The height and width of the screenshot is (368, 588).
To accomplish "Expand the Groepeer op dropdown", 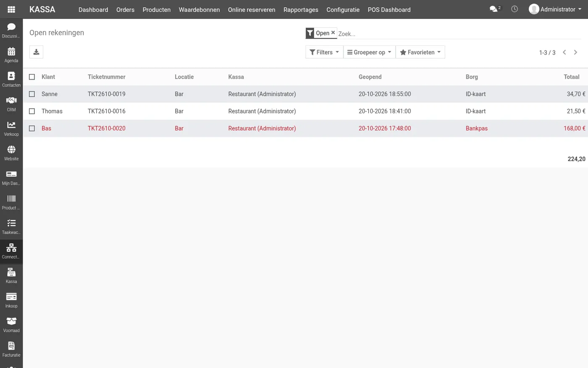I will 369,52.
